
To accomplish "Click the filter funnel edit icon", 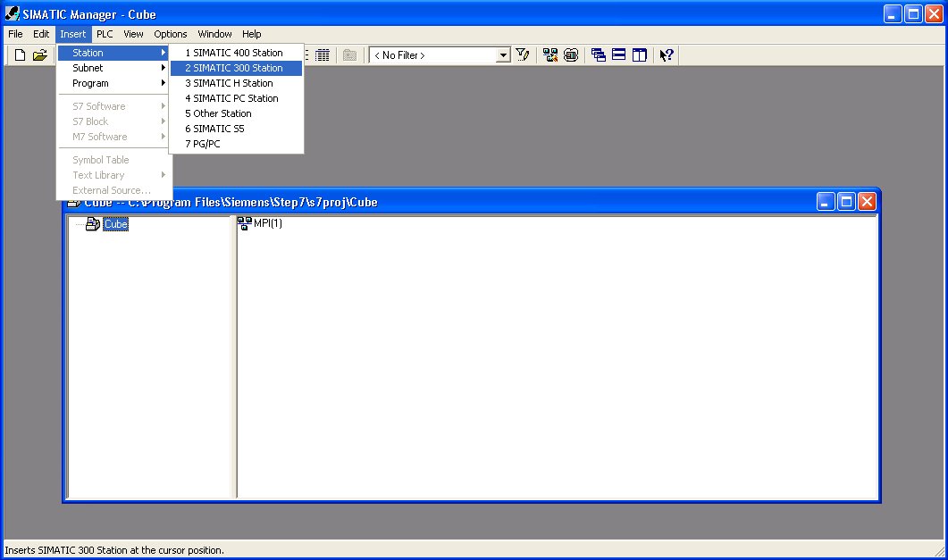I will (x=523, y=55).
